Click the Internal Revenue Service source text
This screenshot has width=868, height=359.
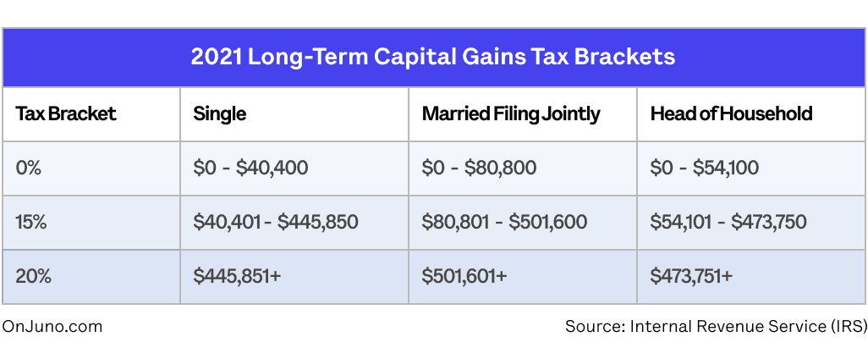716,326
